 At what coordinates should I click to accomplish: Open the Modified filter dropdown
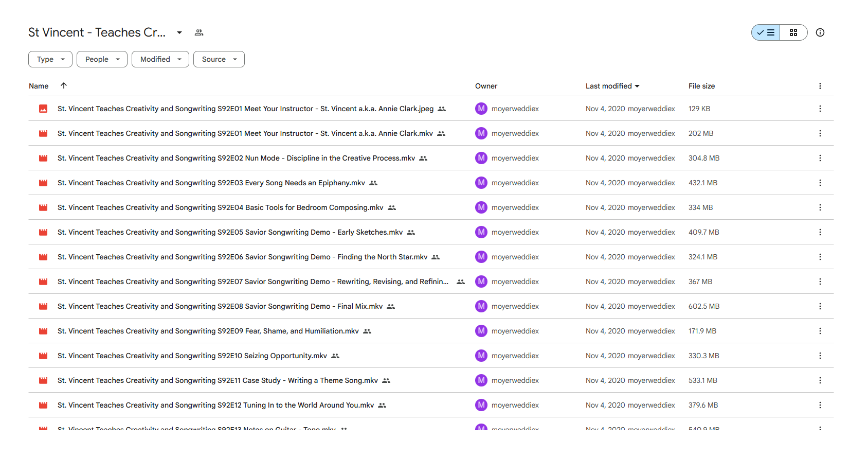point(160,59)
